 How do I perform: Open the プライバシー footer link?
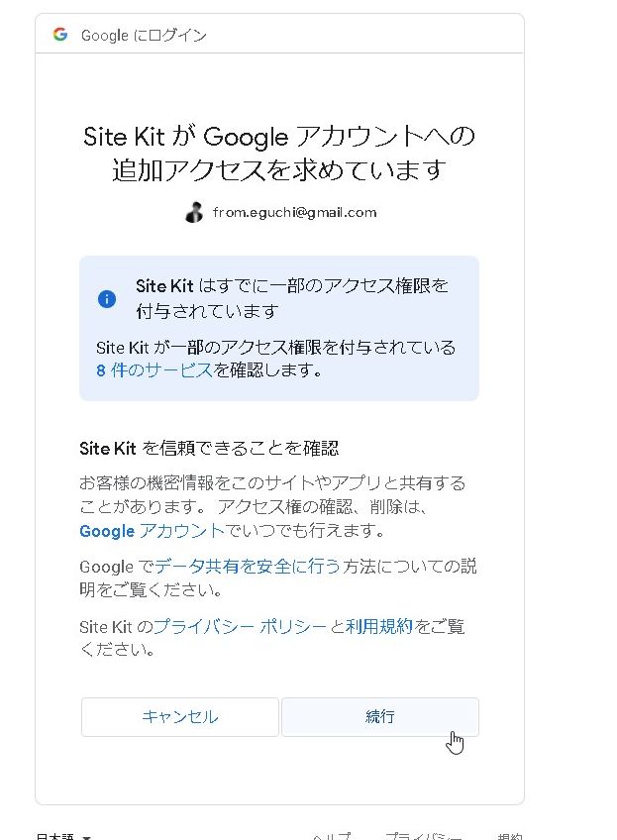pyautogui.click(x=423, y=837)
